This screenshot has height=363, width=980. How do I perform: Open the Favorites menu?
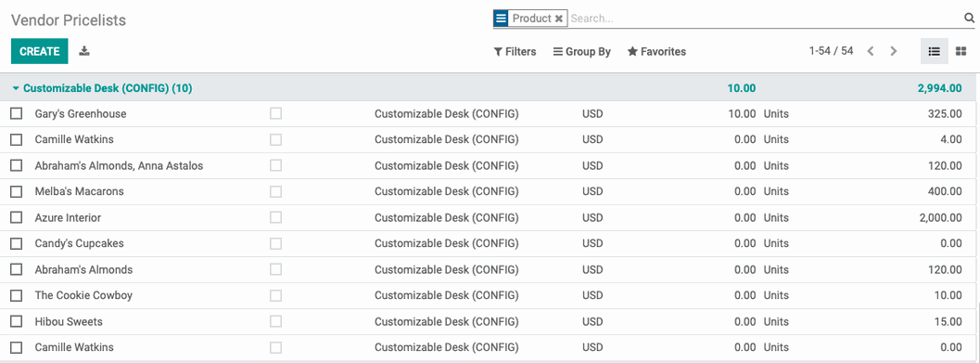pyautogui.click(x=656, y=51)
